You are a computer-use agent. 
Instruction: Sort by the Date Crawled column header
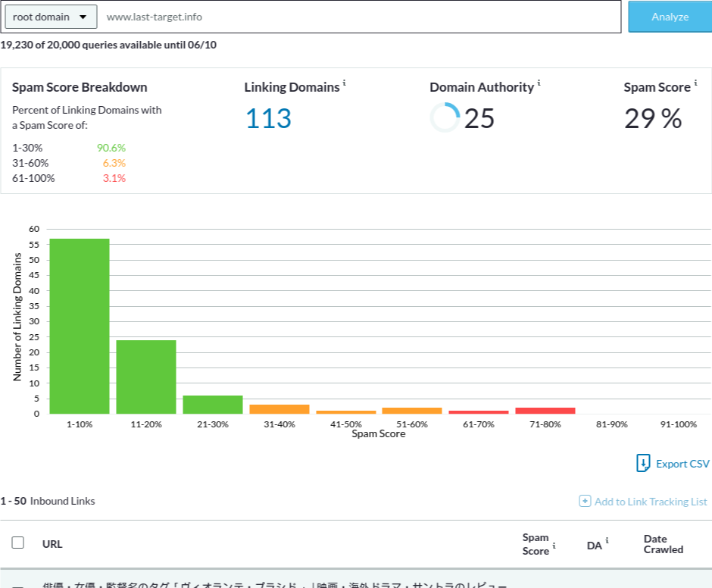663,544
